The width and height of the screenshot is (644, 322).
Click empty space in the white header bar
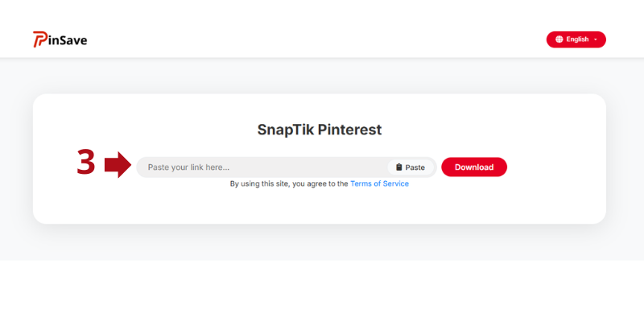click(322, 32)
